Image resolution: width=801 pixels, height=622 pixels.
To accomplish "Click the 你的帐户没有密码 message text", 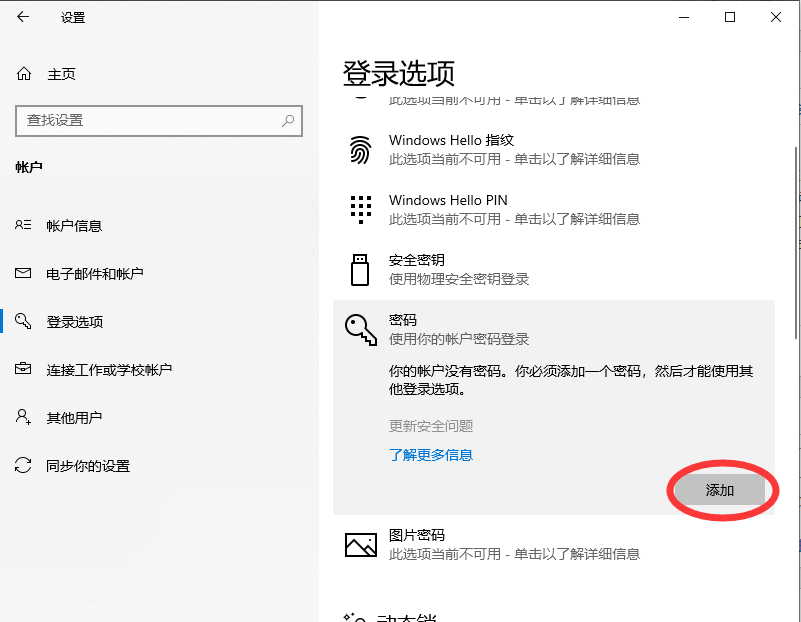I will point(571,380).
